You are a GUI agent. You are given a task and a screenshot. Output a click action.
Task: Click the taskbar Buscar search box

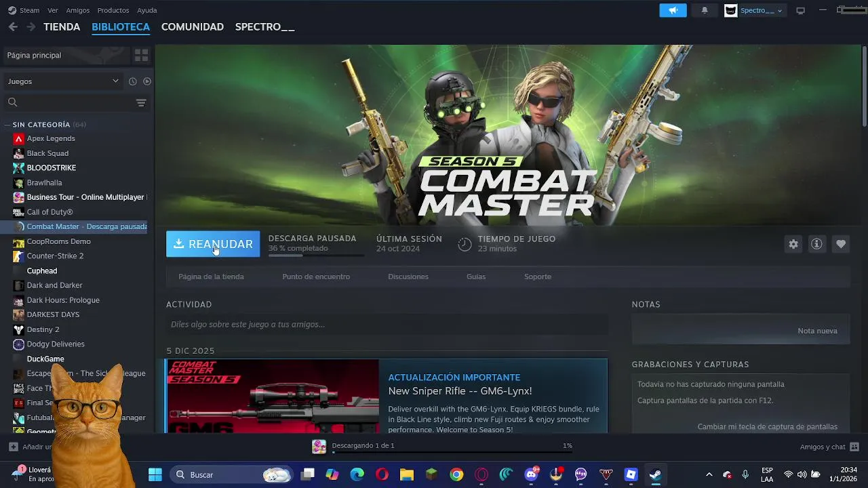click(x=231, y=474)
